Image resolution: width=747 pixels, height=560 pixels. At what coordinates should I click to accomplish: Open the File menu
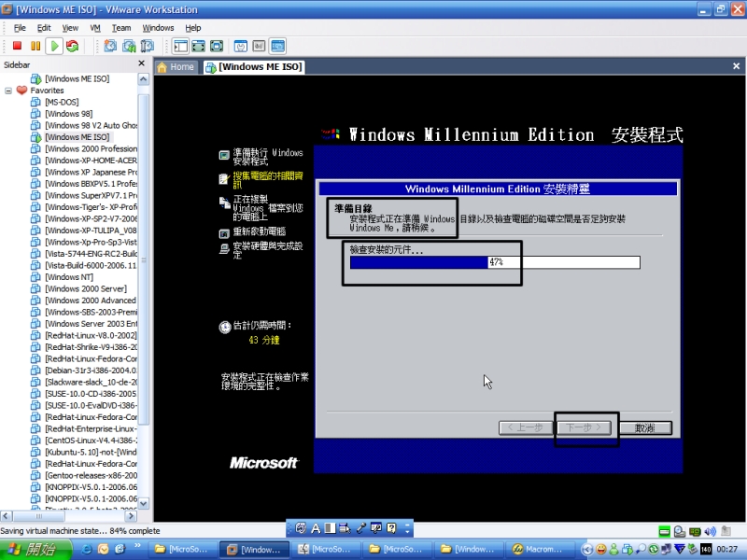[20, 28]
